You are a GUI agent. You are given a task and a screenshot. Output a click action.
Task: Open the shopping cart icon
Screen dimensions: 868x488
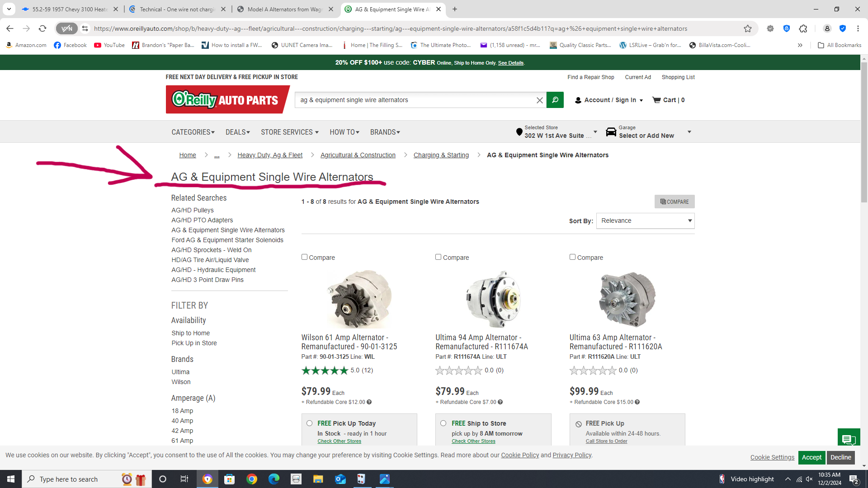(x=656, y=100)
